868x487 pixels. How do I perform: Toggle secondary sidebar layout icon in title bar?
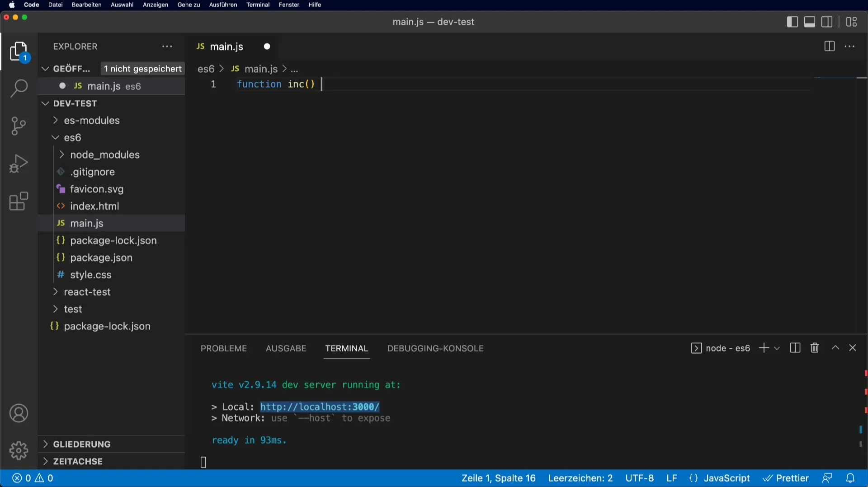tap(827, 22)
